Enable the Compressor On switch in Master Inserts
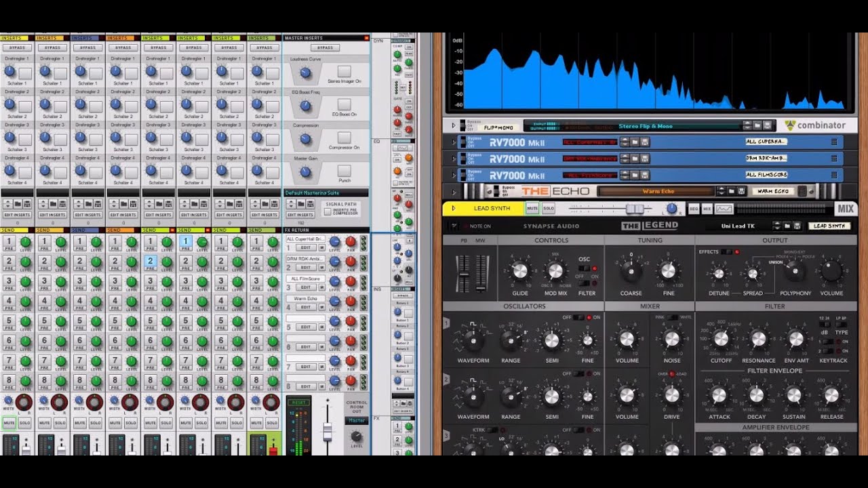The image size is (868, 488). pyautogui.click(x=344, y=138)
